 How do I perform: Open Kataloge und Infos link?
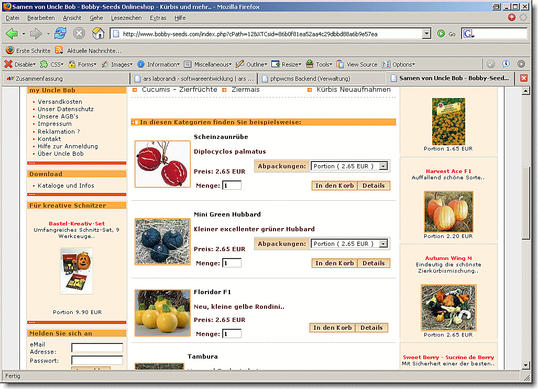point(66,186)
